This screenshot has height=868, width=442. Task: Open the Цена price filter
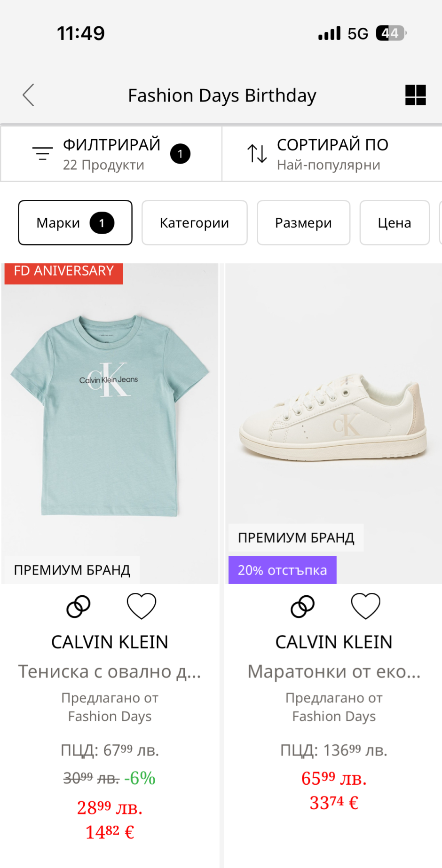[x=395, y=223]
